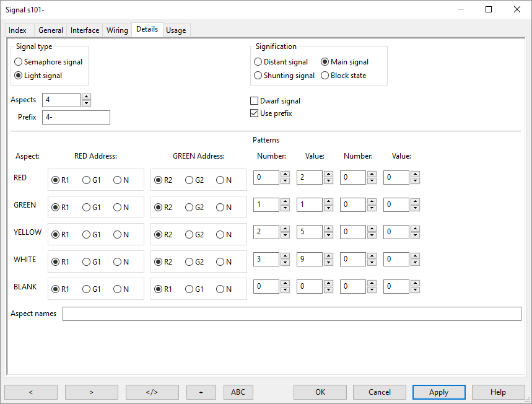The height and width of the screenshot is (404, 532).
Task: Increase the Aspects count with up arrow
Action: pyautogui.click(x=86, y=97)
